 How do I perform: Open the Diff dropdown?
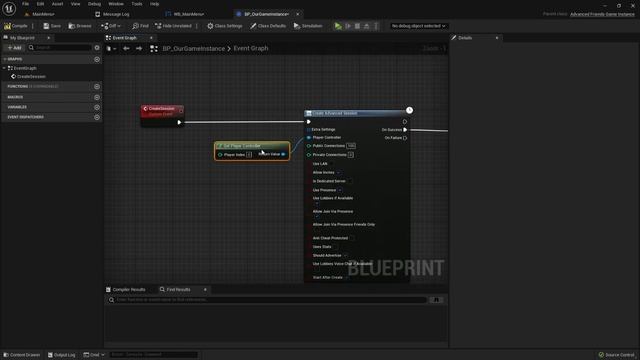tap(111, 26)
